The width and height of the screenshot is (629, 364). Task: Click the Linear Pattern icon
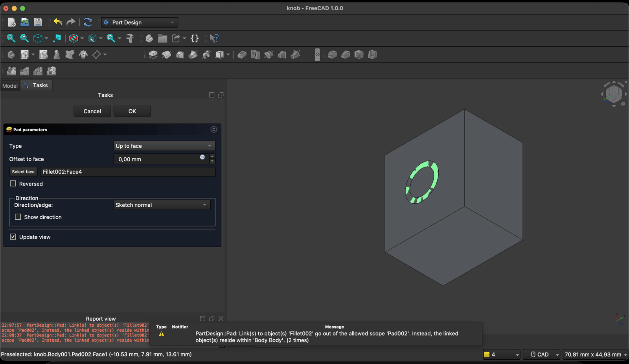25,71
